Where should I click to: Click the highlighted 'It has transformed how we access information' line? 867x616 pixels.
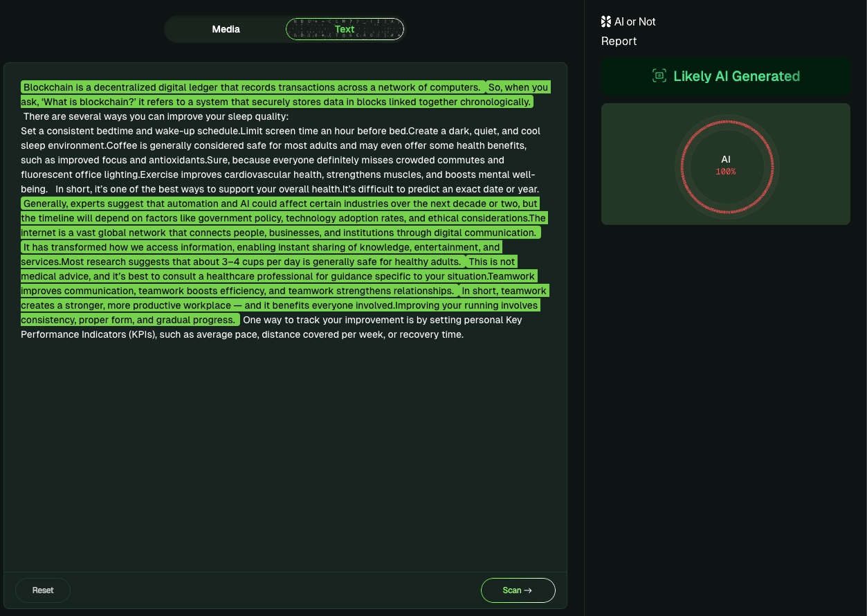point(261,247)
